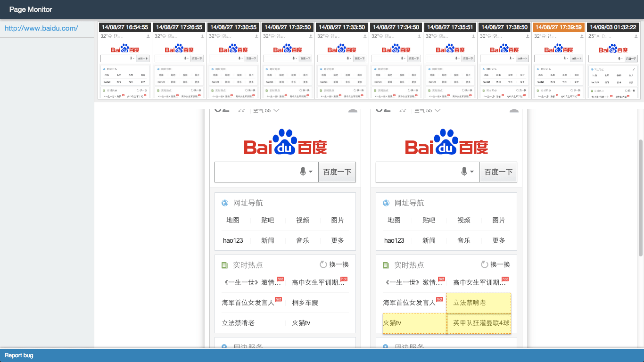This screenshot has width=644, height=362.
Task: Click 海军首位女发言人 headline in right snapshot
Action: 410,303
